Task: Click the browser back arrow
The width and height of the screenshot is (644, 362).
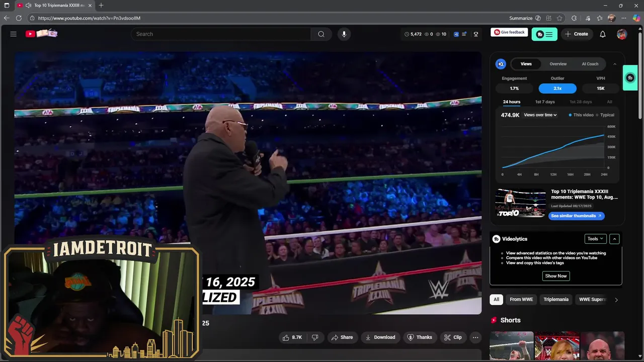Action: pos(7,18)
